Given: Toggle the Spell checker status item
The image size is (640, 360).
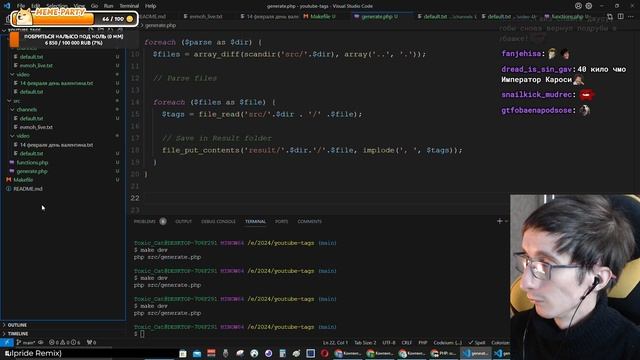Looking at the screenshot, I should point(477,342).
